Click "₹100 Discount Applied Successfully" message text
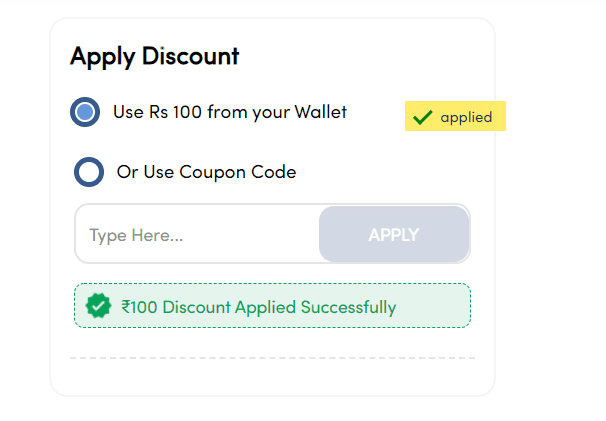This screenshot has height=421, width=606. tap(258, 307)
